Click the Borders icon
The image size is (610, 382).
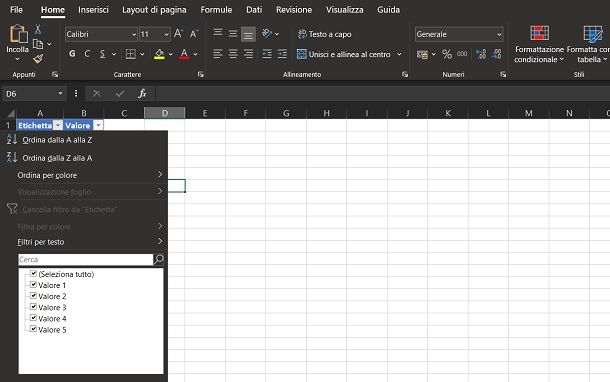pos(131,54)
